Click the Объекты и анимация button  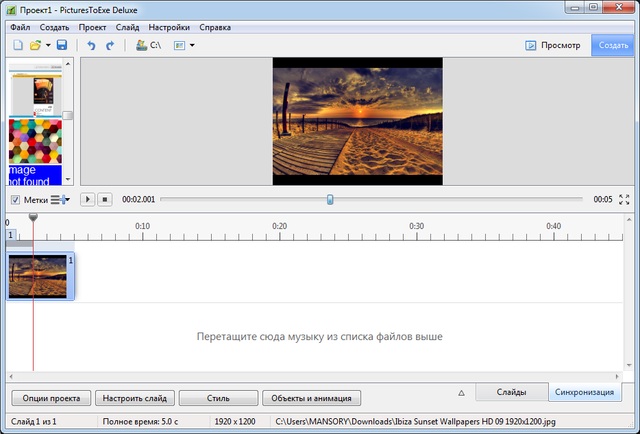[x=308, y=397]
